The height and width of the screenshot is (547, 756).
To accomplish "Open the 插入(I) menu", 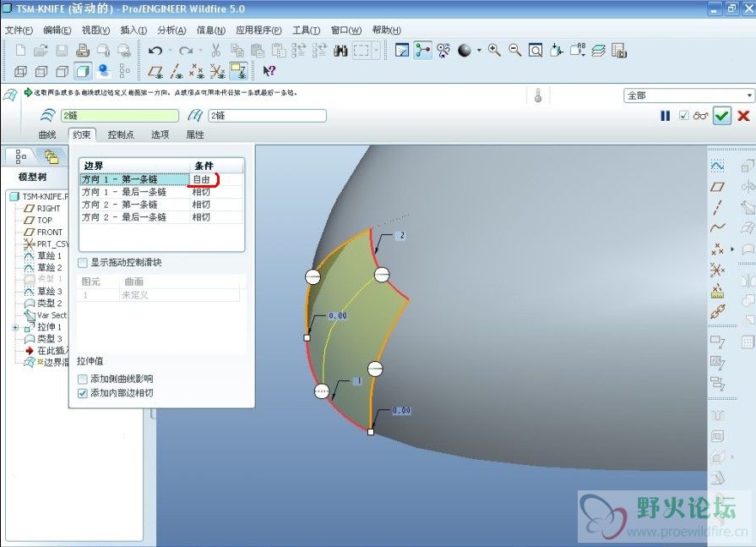I will (133, 30).
